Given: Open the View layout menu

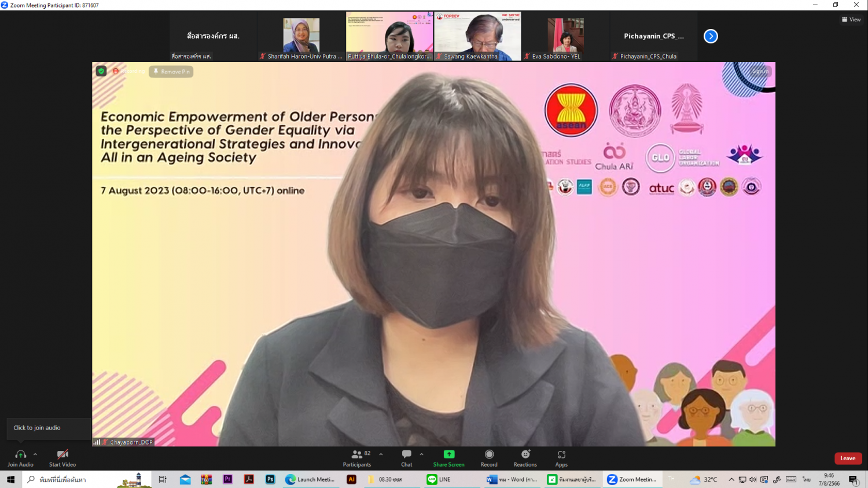Looking at the screenshot, I should pyautogui.click(x=851, y=20).
